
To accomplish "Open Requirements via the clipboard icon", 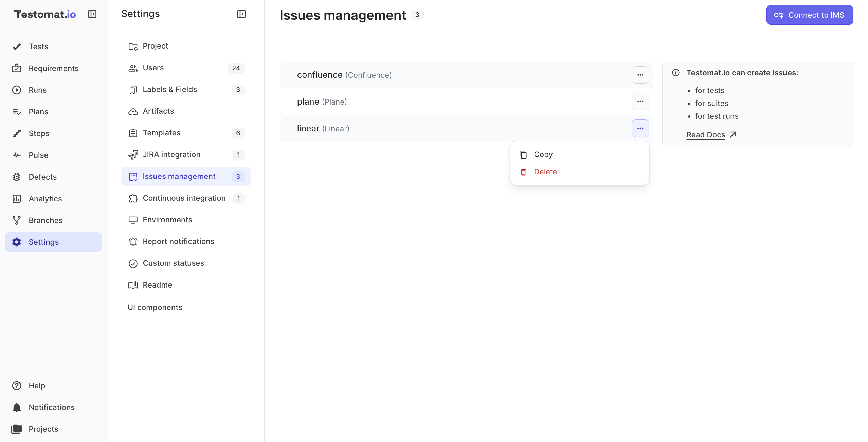I will pyautogui.click(x=17, y=68).
